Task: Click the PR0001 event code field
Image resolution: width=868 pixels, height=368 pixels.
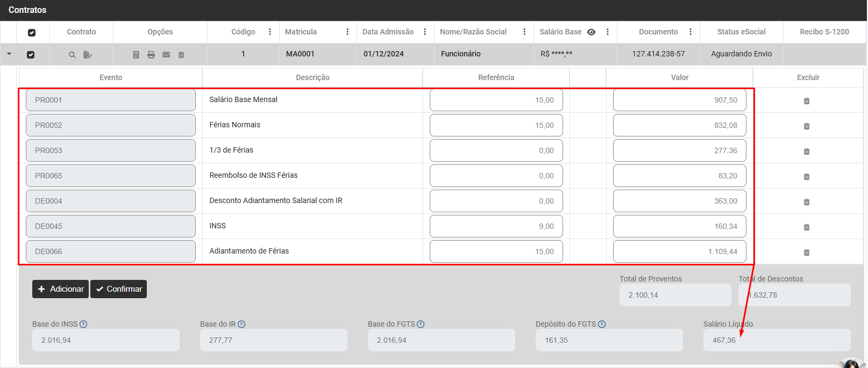Action: (111, 100)
